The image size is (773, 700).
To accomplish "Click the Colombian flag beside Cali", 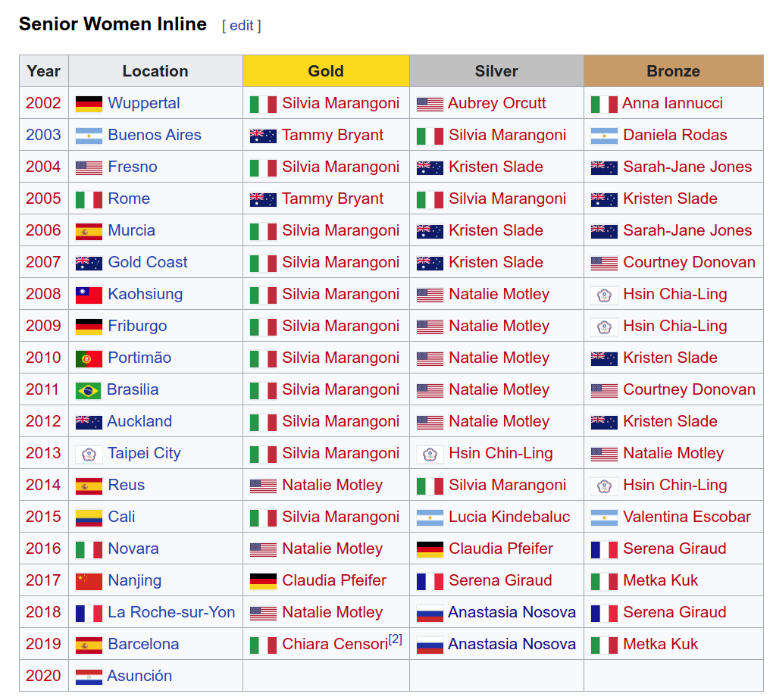I will [x=89, y=517].
